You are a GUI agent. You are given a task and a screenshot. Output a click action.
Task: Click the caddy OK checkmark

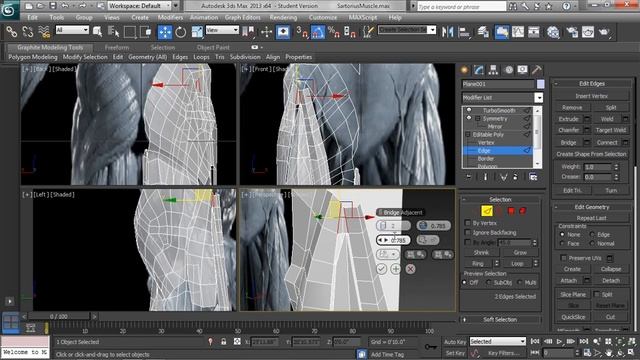point(381,269)
